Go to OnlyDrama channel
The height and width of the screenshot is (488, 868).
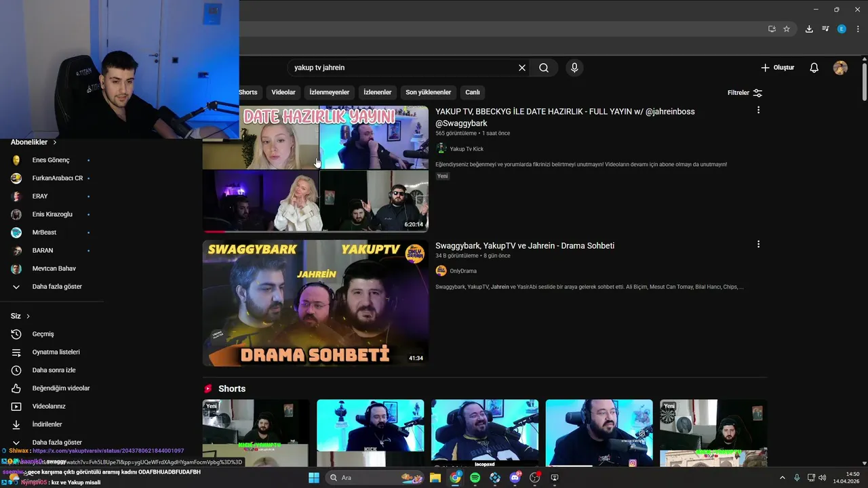point(463,271)
